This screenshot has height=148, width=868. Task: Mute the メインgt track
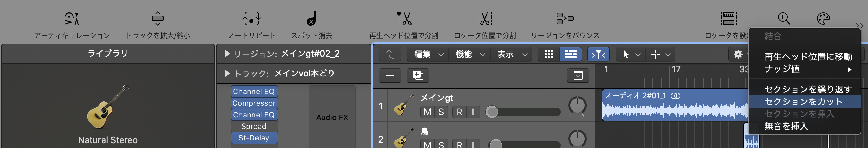428,112
